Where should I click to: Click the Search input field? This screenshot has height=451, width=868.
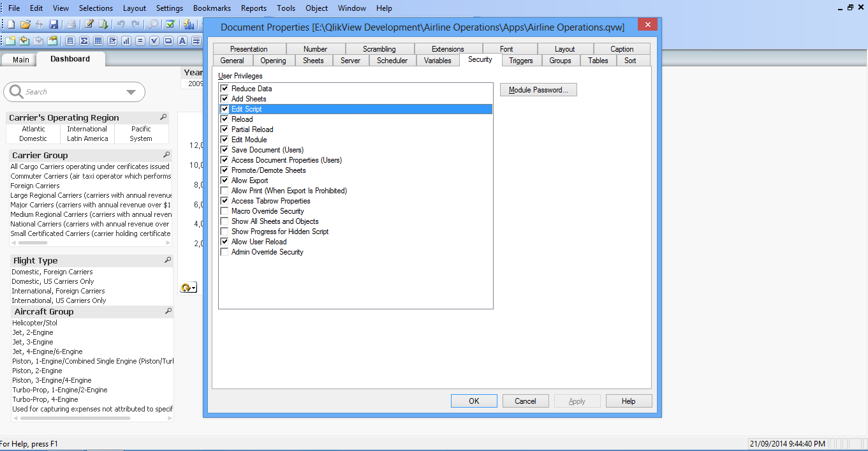pyautogui.click(x=73, y=92)
